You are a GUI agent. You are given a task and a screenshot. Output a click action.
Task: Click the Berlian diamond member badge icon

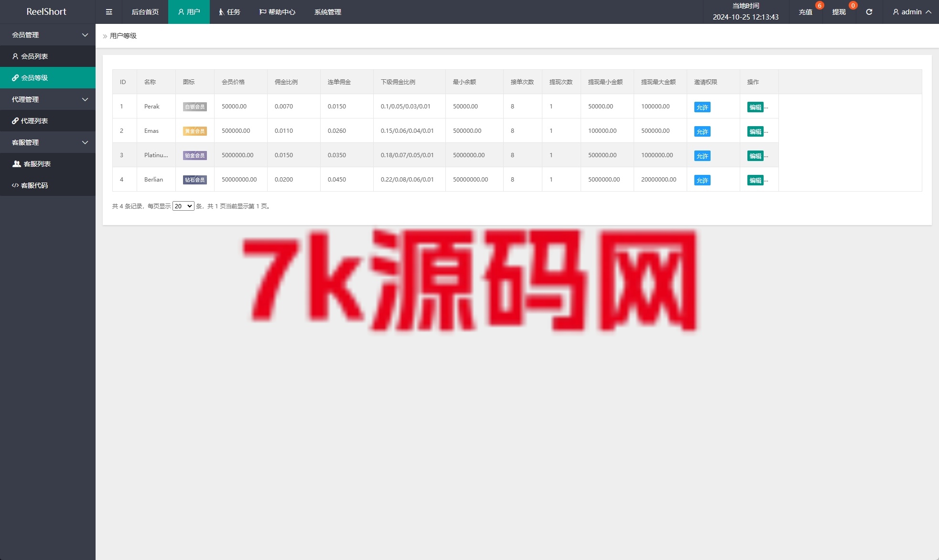[195, 180]
